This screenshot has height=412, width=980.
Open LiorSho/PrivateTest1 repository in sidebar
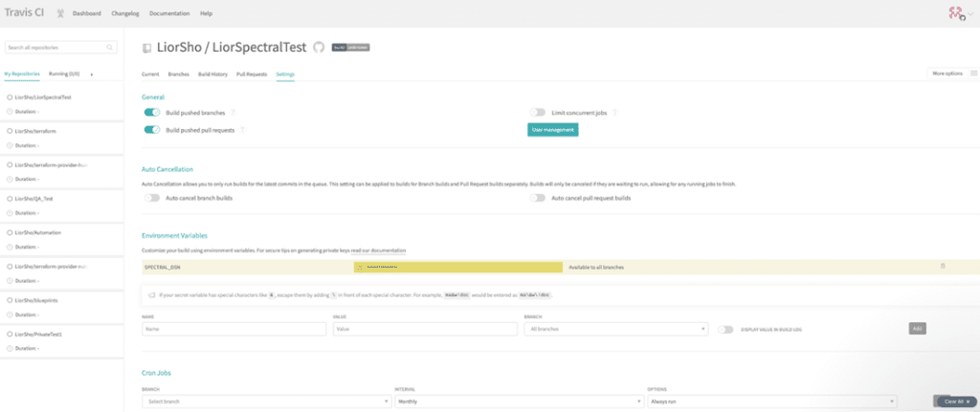point(38,334)
